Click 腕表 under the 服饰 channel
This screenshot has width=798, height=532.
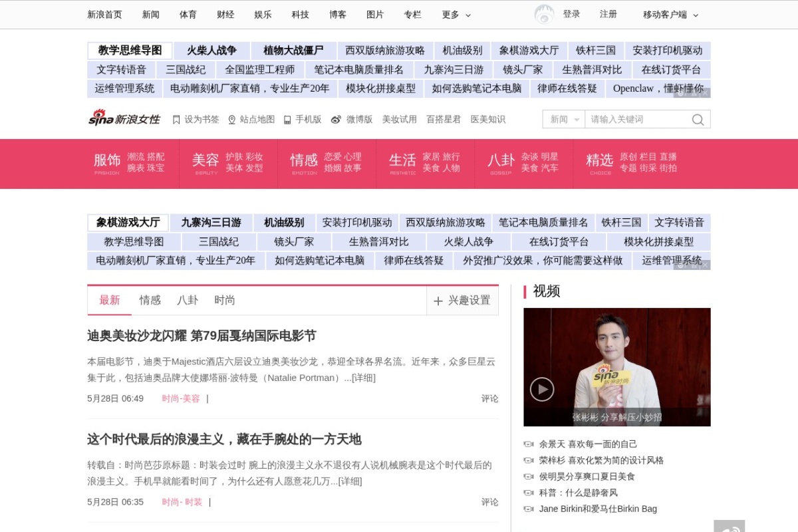136,168
